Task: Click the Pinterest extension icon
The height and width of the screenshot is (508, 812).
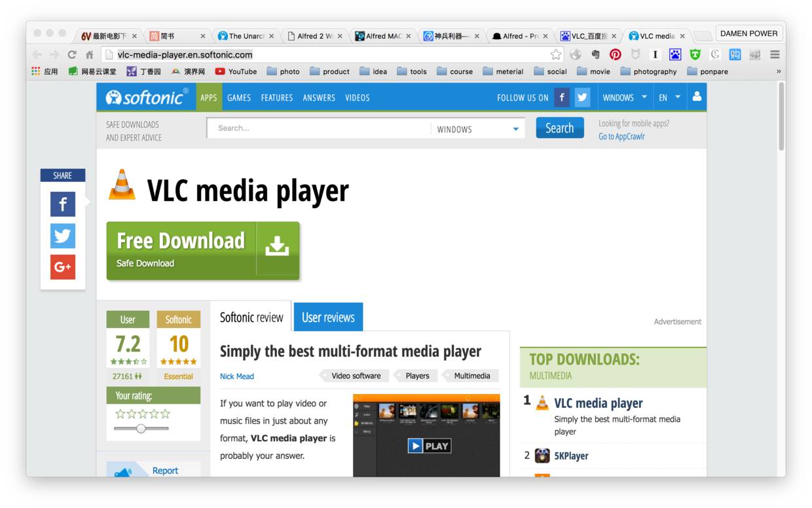Action: 616,54
